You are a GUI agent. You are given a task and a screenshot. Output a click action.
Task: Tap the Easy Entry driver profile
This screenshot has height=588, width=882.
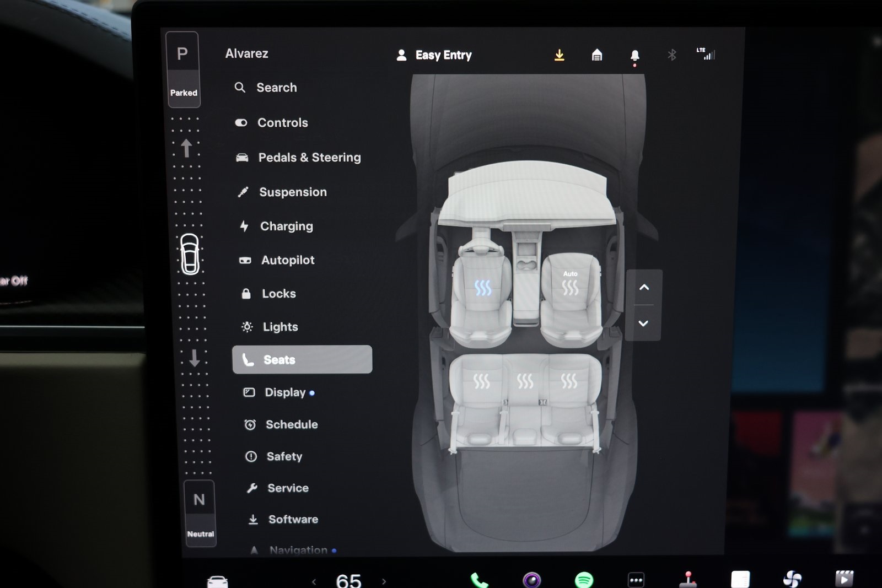click(434, 55)
